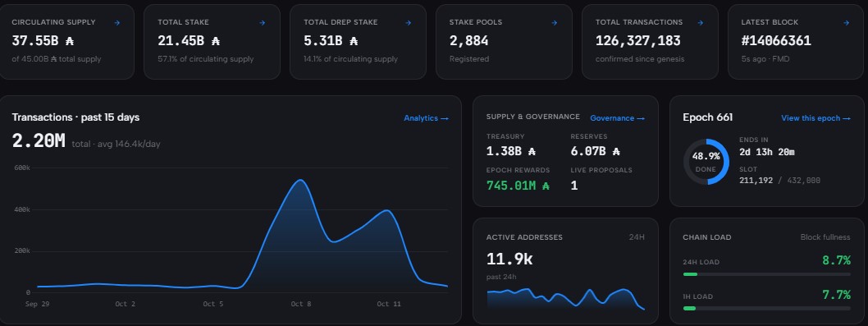The image size is (868, 326).
Task: Click the Sep 29 axis label
Action: coord(38,304)
